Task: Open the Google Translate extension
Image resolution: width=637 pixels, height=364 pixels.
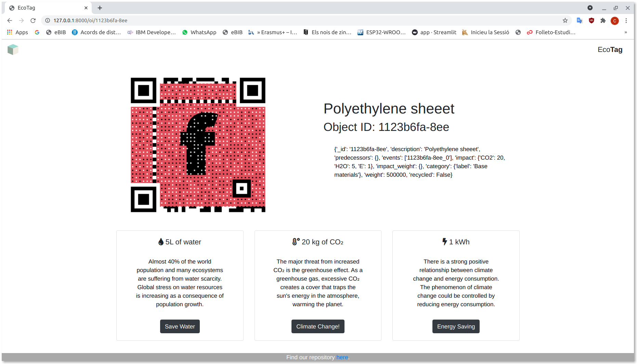Action: click(x=580, y=21)
